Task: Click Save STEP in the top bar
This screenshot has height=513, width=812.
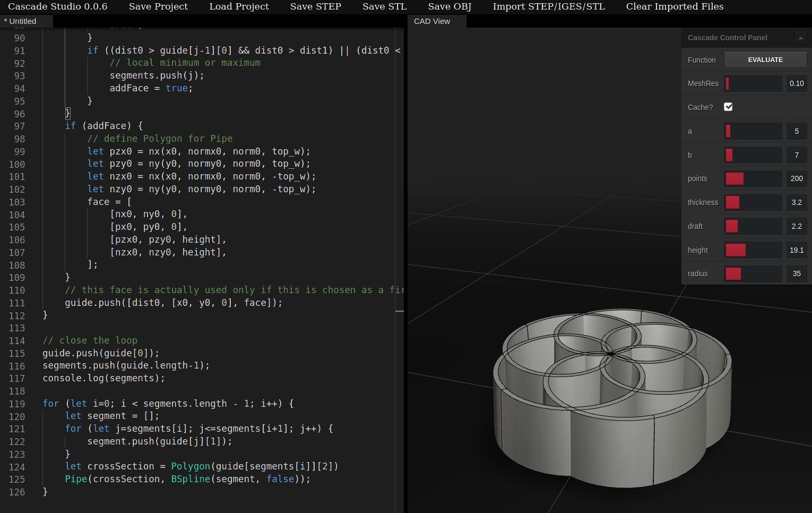Action: (316, 6)
